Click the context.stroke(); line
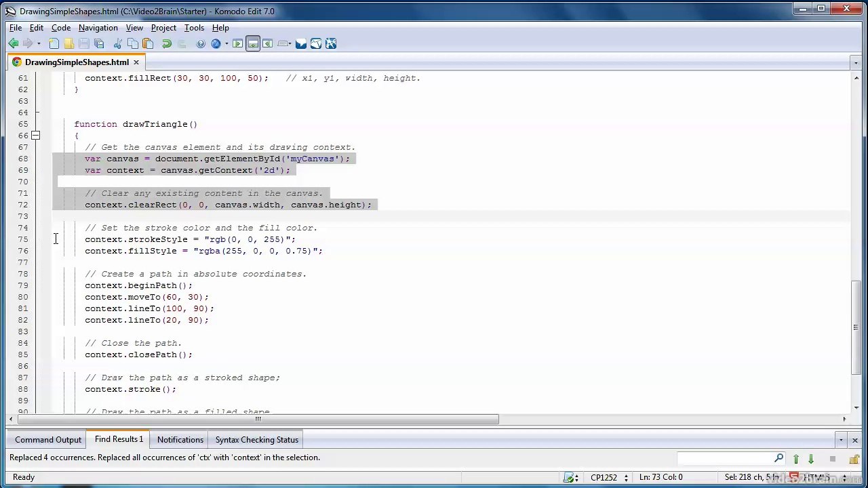The height and width of the screenshot is (488, 868). point(130,389)
